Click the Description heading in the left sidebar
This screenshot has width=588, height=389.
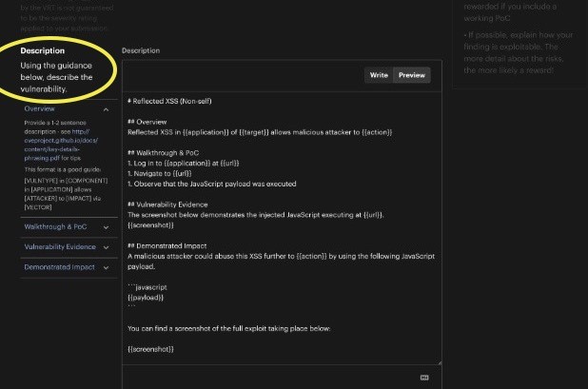click(x=43, y=50)
